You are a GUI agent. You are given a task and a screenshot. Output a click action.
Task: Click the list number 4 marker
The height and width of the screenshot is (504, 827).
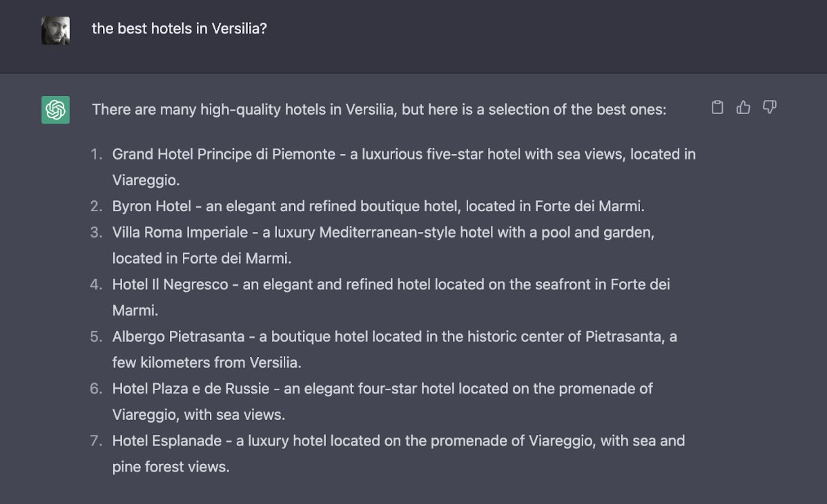pyautogui.click(x=96, y=284)
